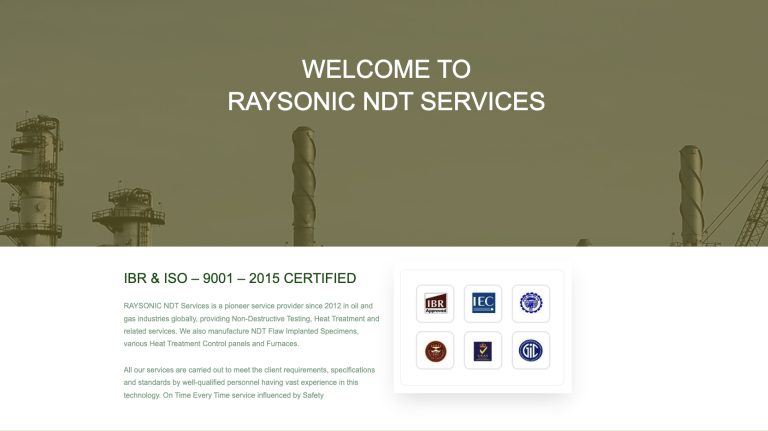Click the GIC circular logo
This screenshot has height=431, width=768.
pos(531,350)
